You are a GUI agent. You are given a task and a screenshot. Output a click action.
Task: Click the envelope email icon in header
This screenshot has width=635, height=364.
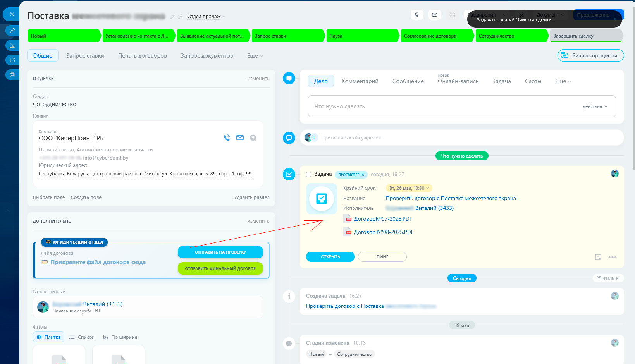click(435, 15)
